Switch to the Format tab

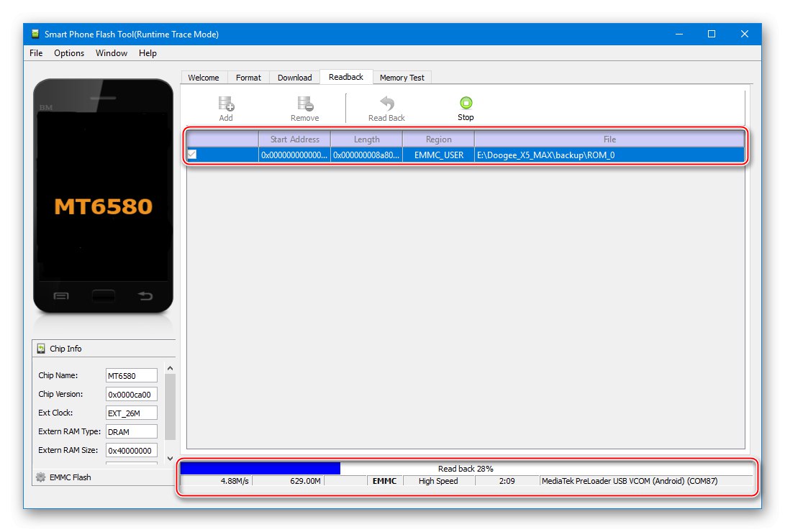(x=248, y=78)
